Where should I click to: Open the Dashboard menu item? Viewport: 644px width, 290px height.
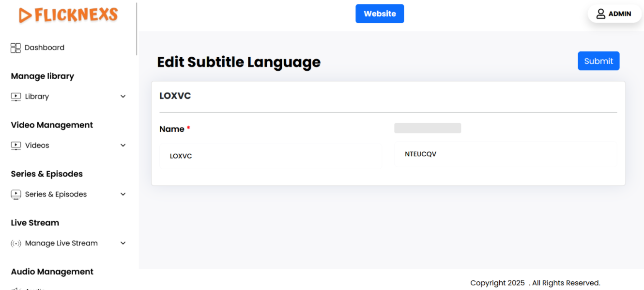click(x=45, y=48)
